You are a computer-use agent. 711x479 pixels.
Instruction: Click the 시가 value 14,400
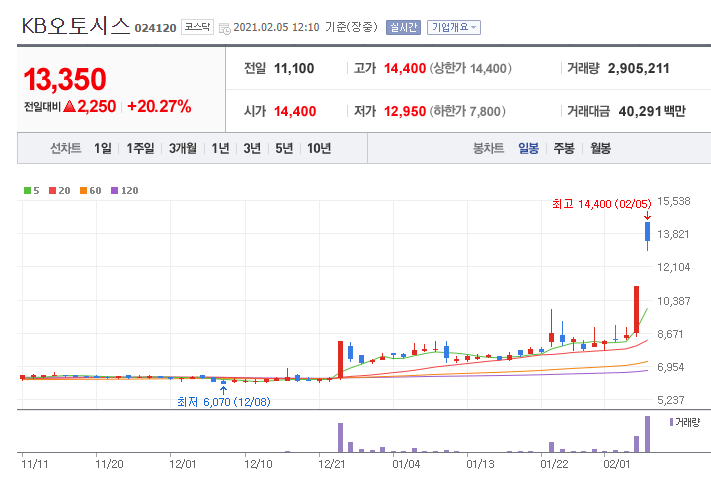coord(295,111)
